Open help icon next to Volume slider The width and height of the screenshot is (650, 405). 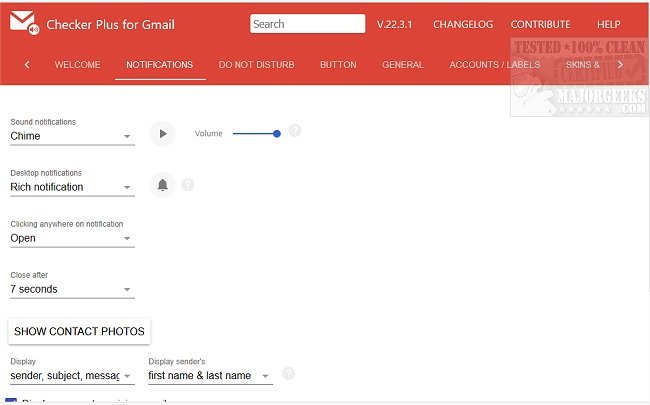point(295,131)
